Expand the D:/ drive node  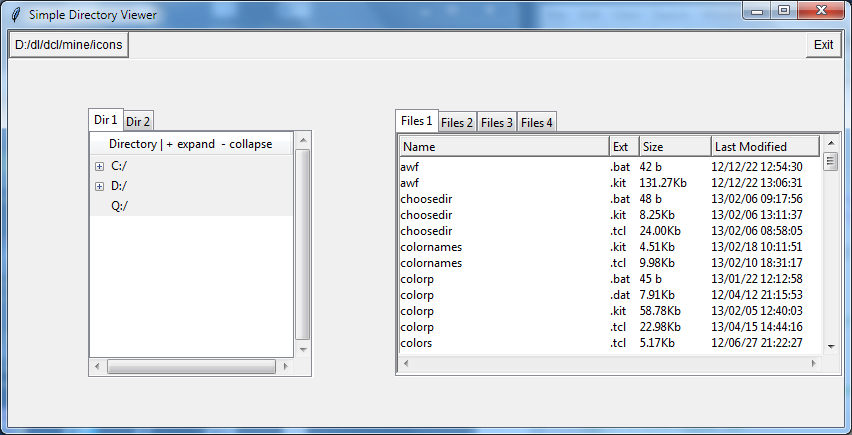point(99,187)
